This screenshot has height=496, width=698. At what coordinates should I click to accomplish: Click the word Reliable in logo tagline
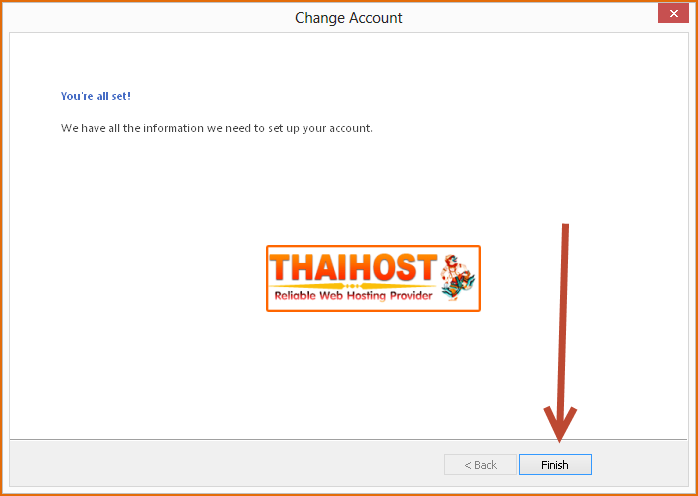click(x=295, y=296)
